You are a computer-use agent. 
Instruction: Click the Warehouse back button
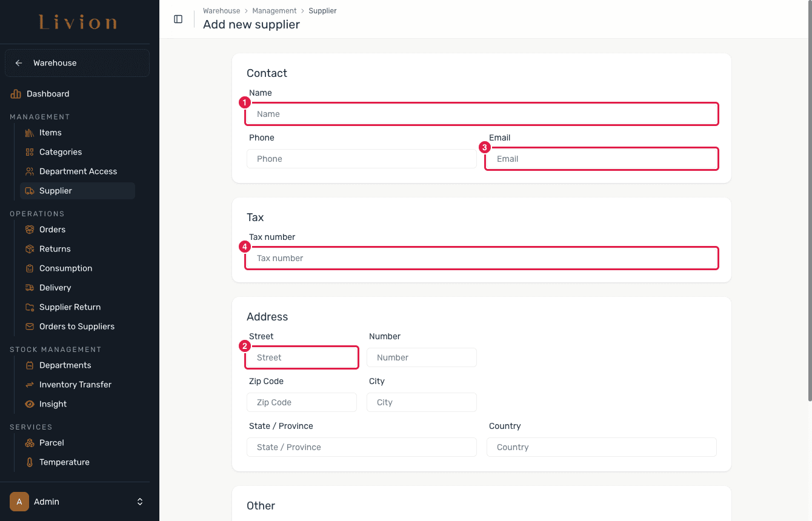77,63
